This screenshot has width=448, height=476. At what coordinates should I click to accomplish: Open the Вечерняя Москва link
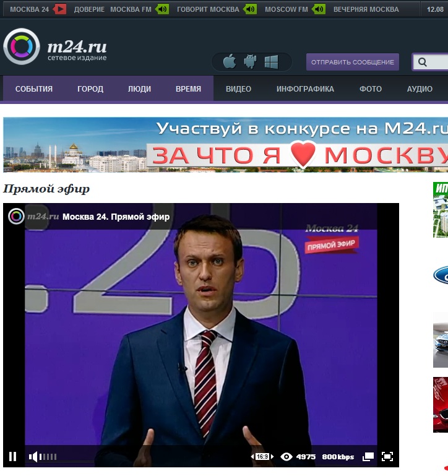(366, 9)
